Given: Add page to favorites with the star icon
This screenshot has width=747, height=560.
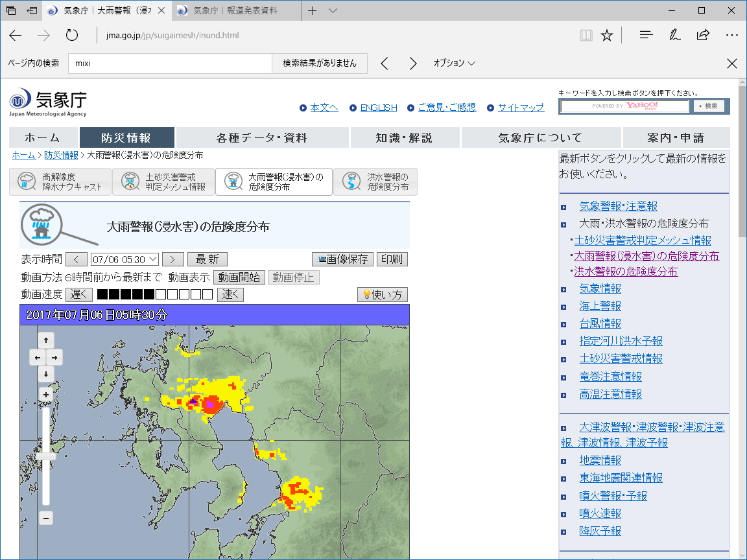Looking at the screenshot, I should pos(607,35).
